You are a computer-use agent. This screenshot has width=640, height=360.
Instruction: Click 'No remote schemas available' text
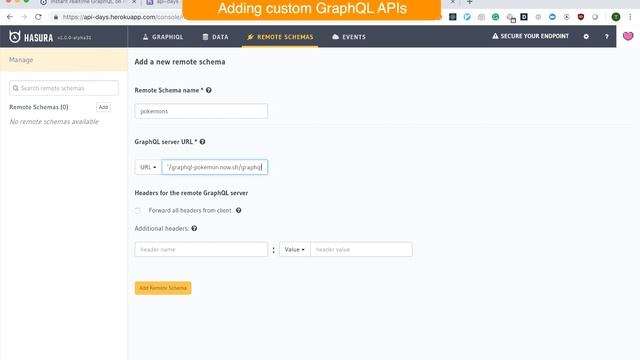click(54, 122)
